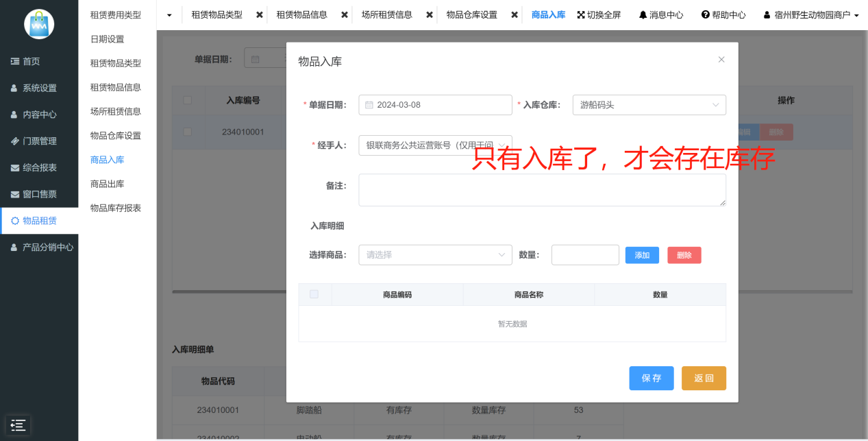Open the 选择商品 dropdown
This screenshot has width=868, height=441.
point(434,255)
